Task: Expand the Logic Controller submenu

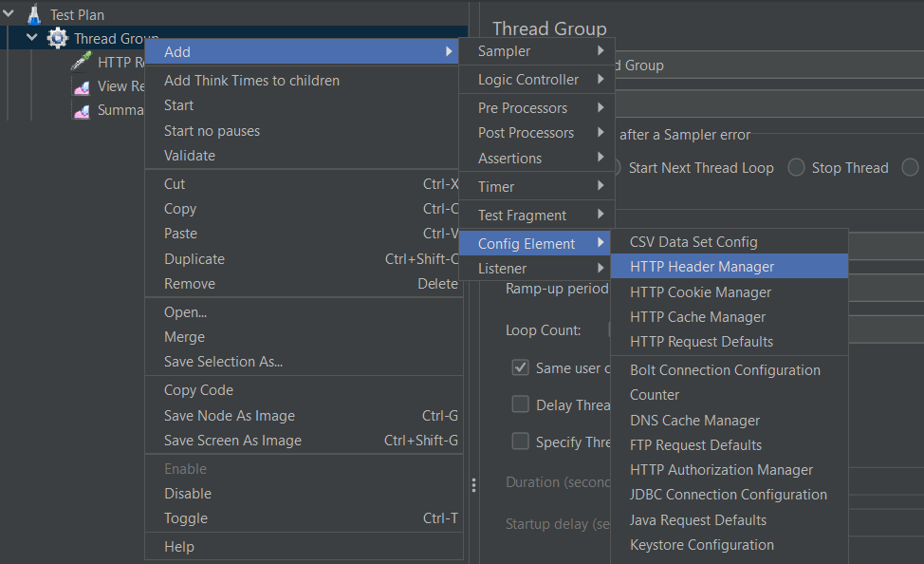Action: (x=537, y=80)
